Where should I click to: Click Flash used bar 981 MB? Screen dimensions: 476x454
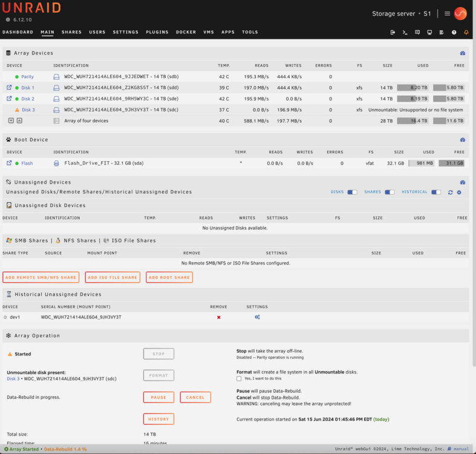(x=422, y=163)
